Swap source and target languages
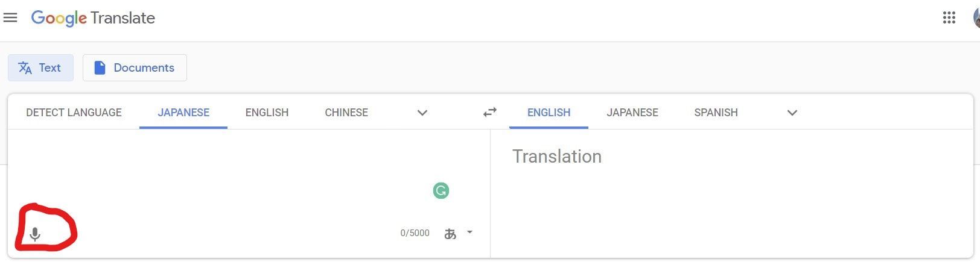 (x=490, y=112)
